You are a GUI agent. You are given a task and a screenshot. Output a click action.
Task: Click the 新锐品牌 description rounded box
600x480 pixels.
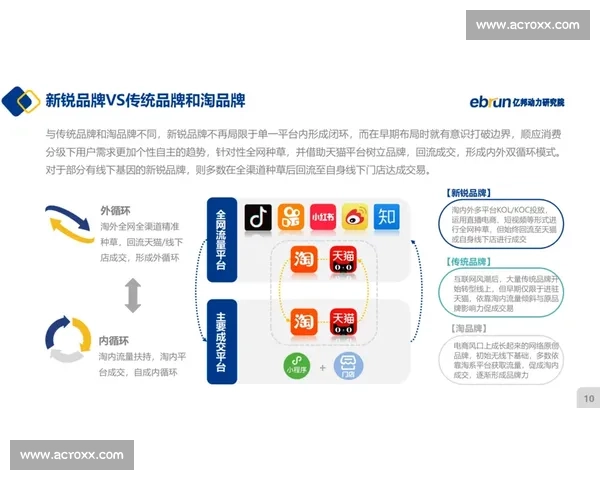(501, 224)
